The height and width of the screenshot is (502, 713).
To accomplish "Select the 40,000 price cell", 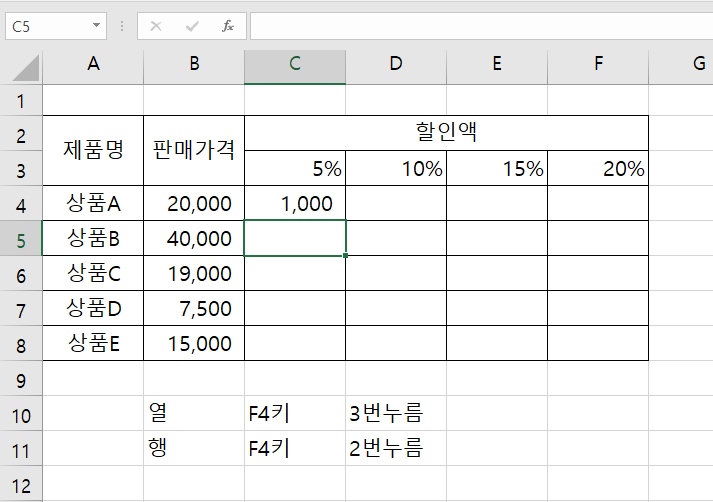I will [x=194, y=238].
